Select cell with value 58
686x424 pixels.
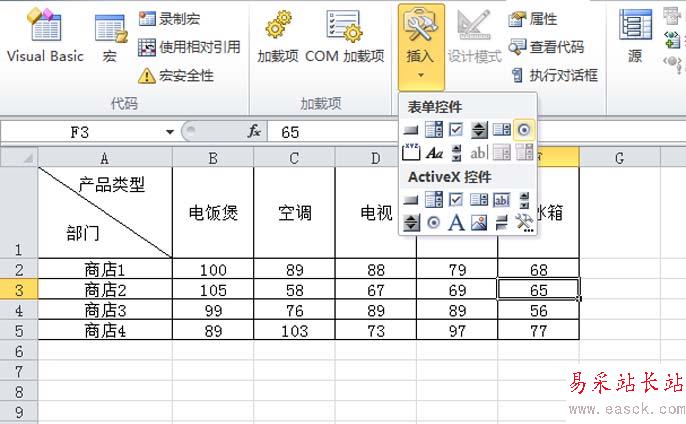coord(294,290)
